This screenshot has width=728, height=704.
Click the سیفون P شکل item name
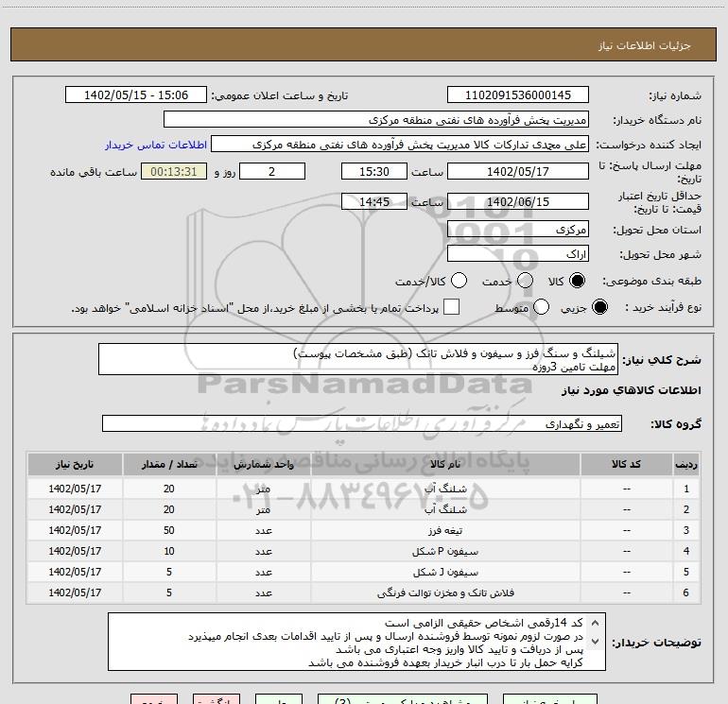[x=445, y=551]
